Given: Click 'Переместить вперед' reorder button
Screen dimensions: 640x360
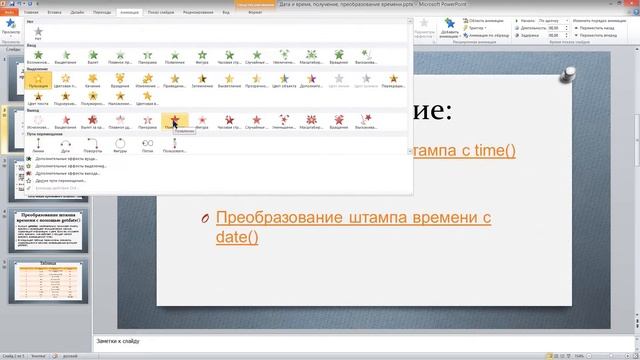Looking at the screenshot, I should pyautogui.click(x=596, y=36).
